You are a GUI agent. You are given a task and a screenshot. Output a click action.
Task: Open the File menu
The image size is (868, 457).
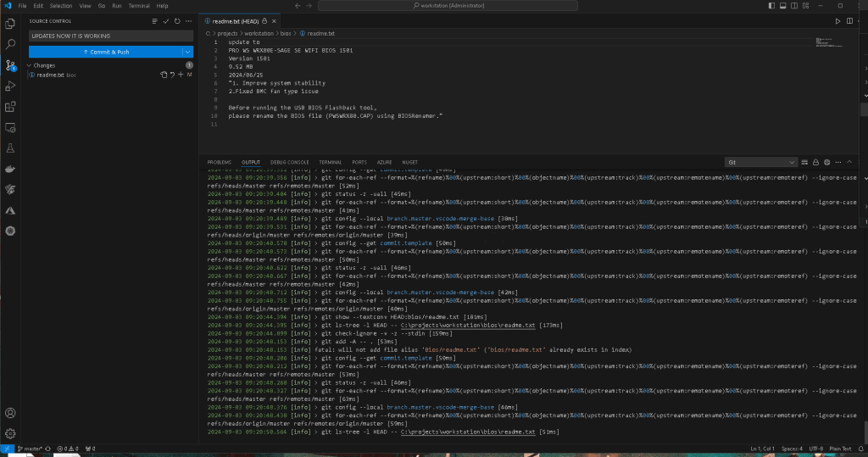click(22, 6)
